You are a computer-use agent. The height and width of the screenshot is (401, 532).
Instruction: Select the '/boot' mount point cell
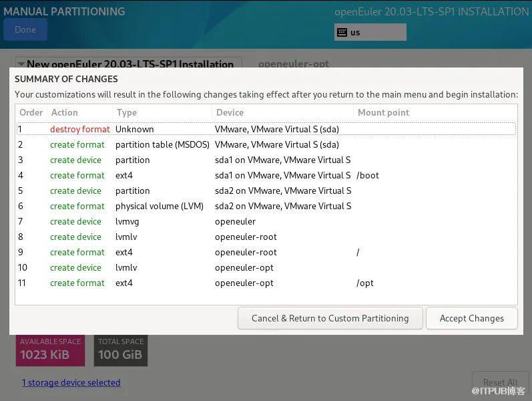[367, 175]
